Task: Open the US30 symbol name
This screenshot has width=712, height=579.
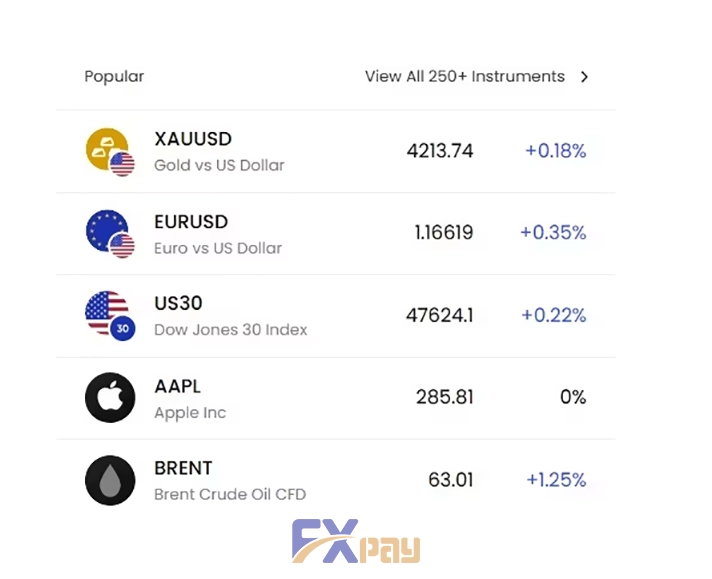Action: (178, 303)
